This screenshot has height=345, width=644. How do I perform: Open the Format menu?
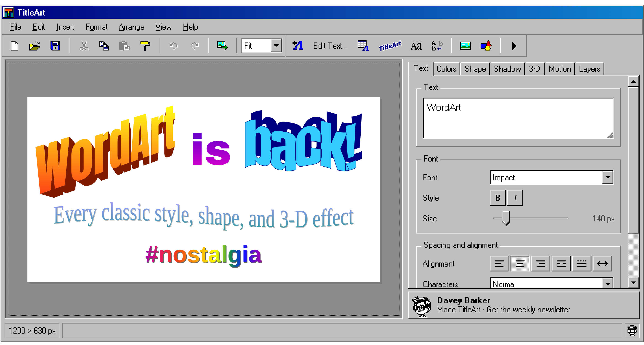click(x=96, y=27)
